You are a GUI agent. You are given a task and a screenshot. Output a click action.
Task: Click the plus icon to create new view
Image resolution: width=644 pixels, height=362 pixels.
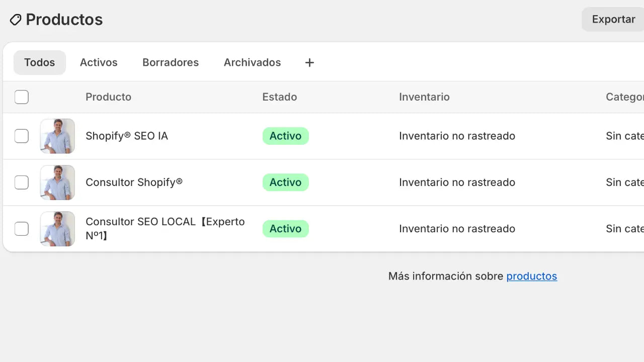(x=309, y=62)
